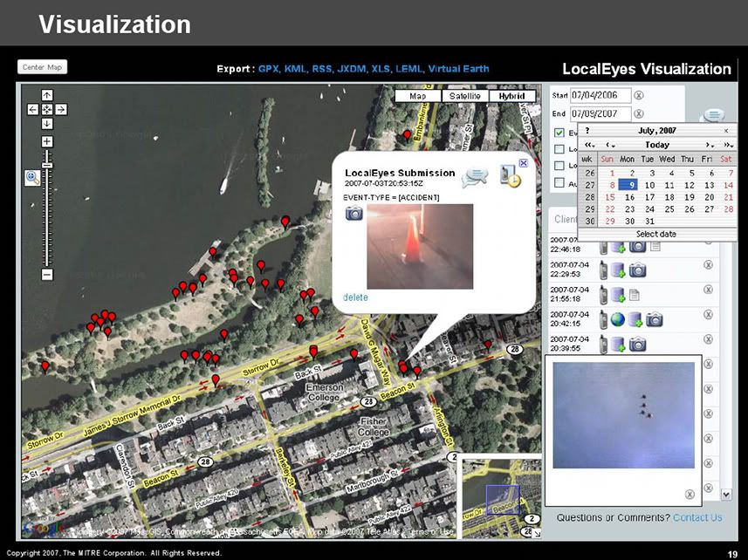Tick the second filter checkbox
Image resolution: width=748 pixels, height=560 pixels.
click(x=559, y=149)
